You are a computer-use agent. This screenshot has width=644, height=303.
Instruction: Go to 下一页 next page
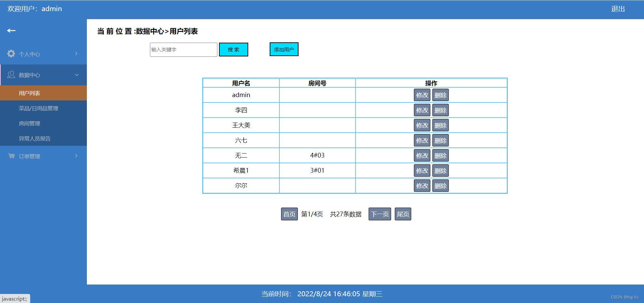pos(380,214)
